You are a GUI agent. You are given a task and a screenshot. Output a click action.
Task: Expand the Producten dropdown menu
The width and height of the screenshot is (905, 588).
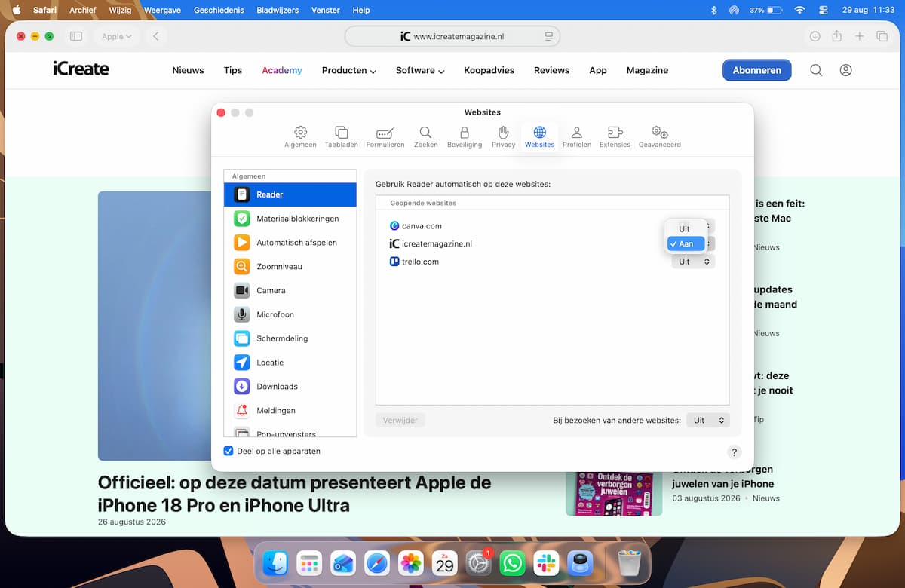click(x=349, y=70)
